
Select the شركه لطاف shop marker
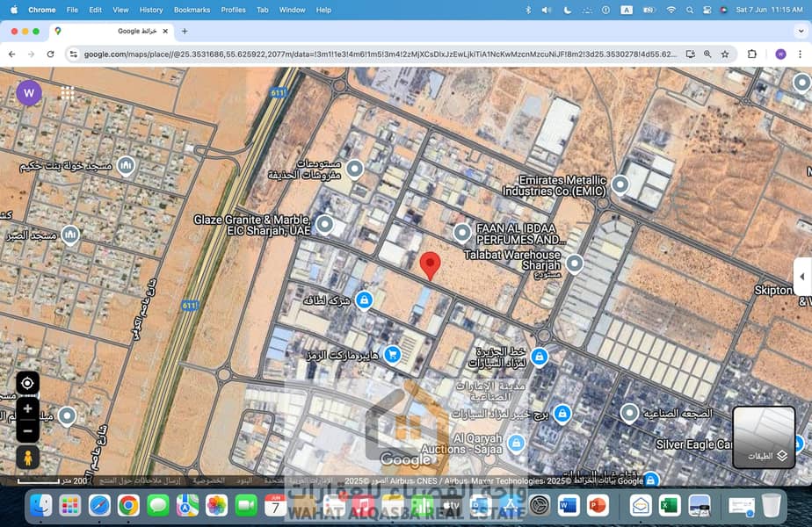(x=364, y=300)
